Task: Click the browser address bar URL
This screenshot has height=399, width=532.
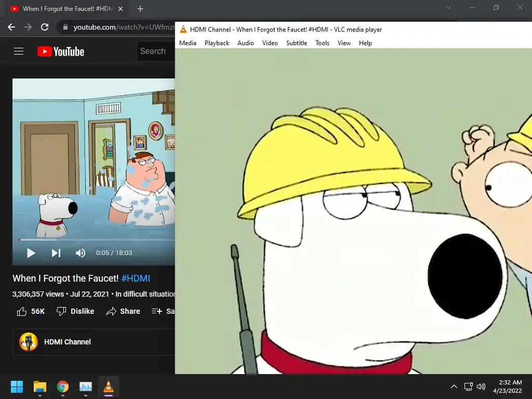Action: [124, 27]
